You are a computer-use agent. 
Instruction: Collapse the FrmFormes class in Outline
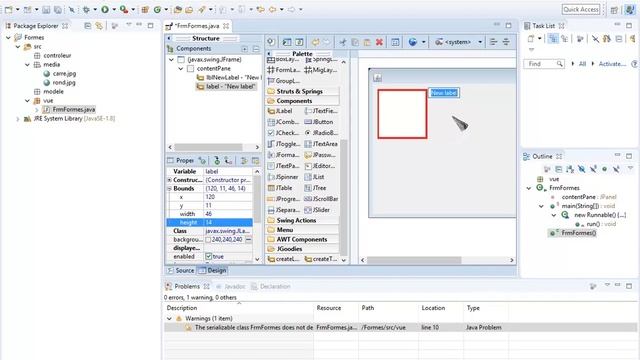click(x=529, y=188)
